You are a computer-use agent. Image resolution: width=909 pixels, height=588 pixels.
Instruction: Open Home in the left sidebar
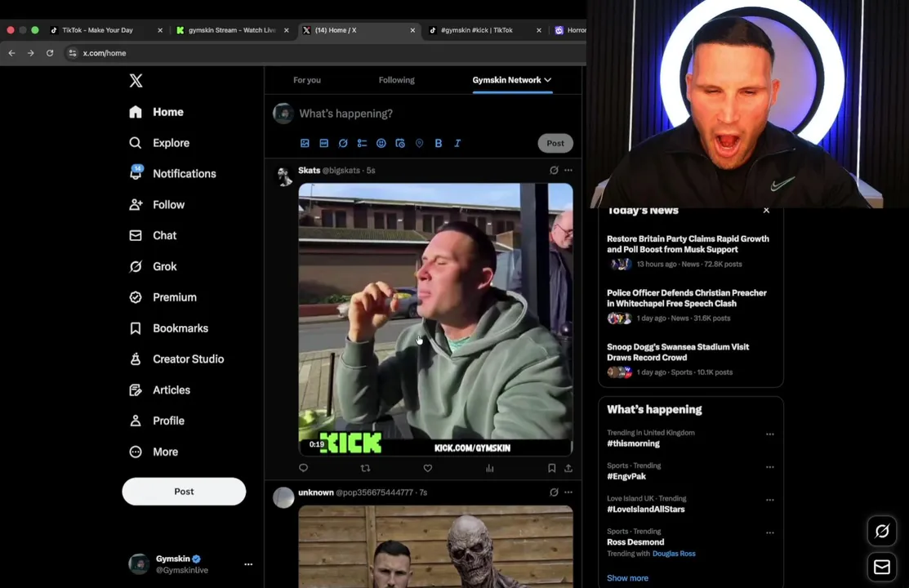(157, 112)
